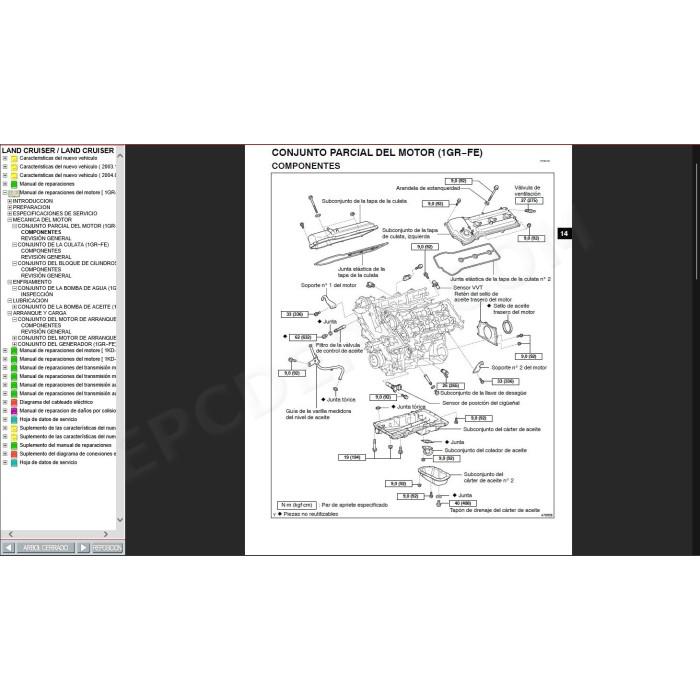Screen dimensions: 700x700
Task: Open Manual de reparacion de daños por colisión
Action: 67,411
